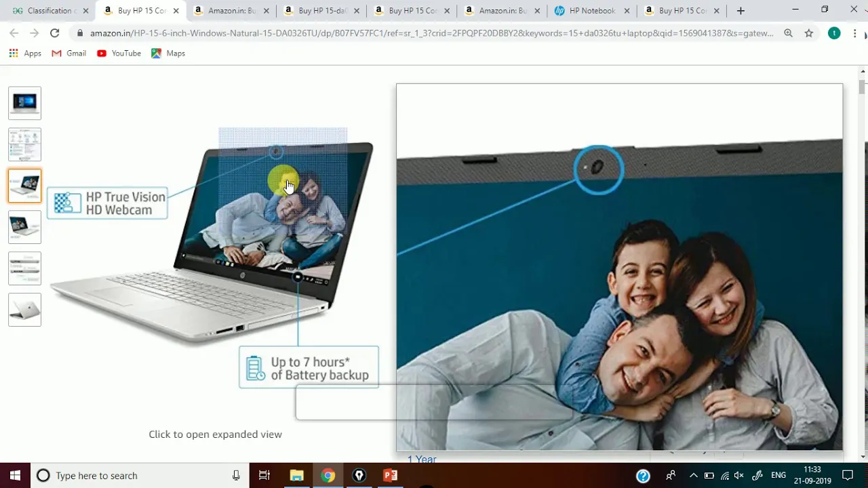Close the Buy HP 15-da tab
The width and height of the screenshot is (868, 488).
coord(355,11)
